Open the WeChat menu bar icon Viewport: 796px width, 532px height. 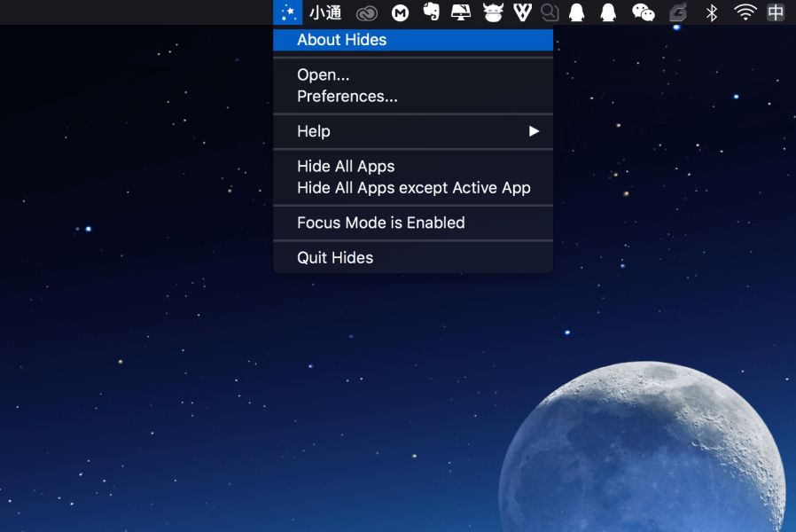(x=643, y=12)
